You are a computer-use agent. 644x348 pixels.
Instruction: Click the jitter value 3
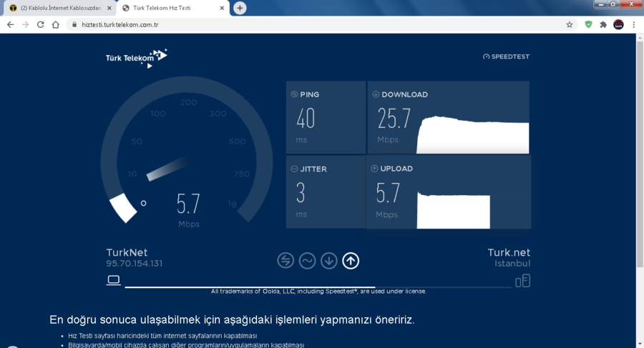[301, 193]
